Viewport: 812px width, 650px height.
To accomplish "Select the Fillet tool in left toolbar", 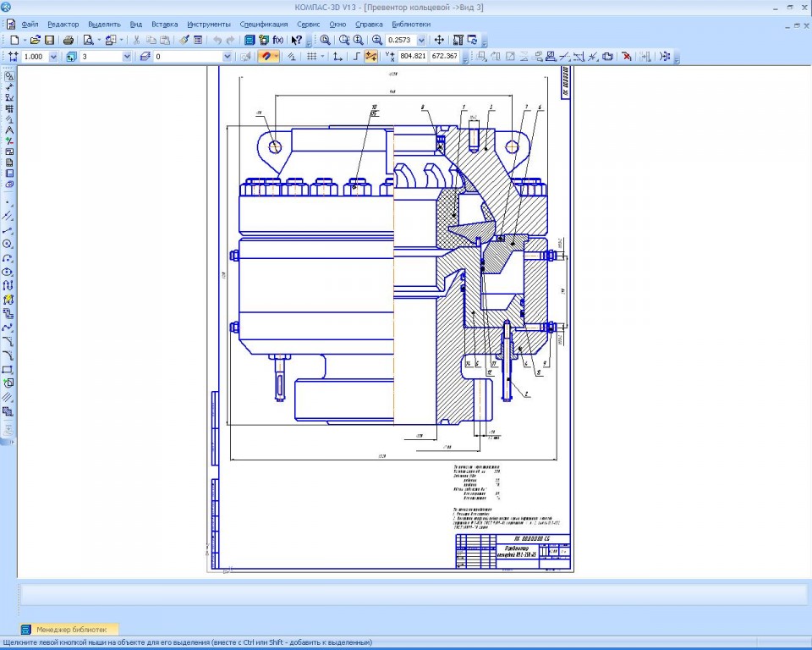I will 8,355.
